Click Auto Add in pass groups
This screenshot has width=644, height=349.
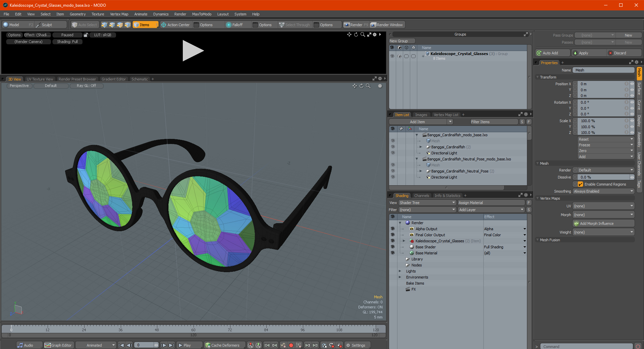click(552, 53)
